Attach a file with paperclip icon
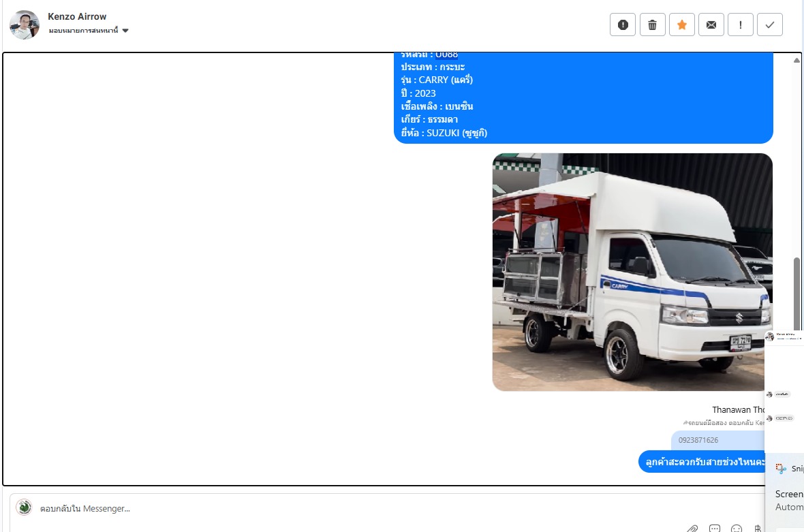The width and height of the screenshot is (804, 532). pyautogui.click(x=692, y=528)
